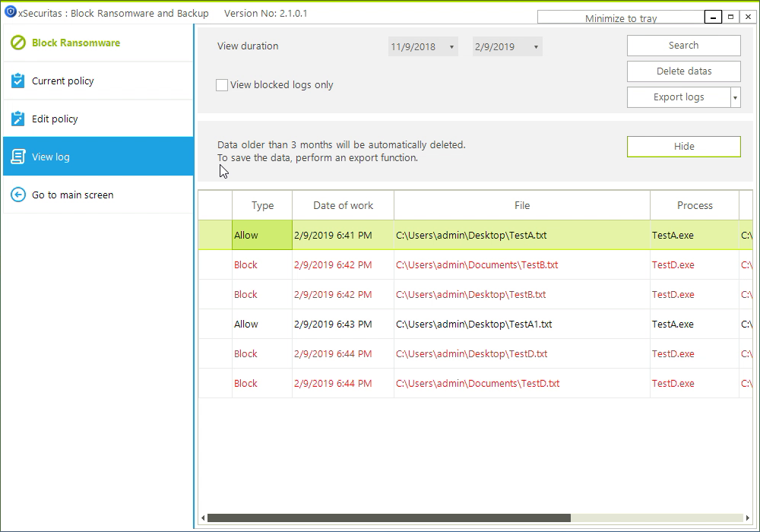Click the Block Ransomware prohibition icon
The width and height of the screenshot is (760, 532).
pyautogui.click(x=18, y=43)
